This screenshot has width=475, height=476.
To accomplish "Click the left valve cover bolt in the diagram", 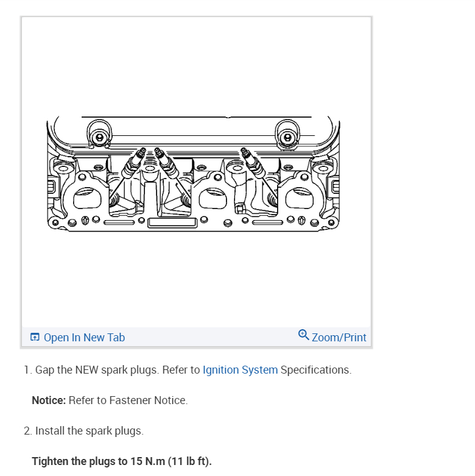I will pos(99,138).
